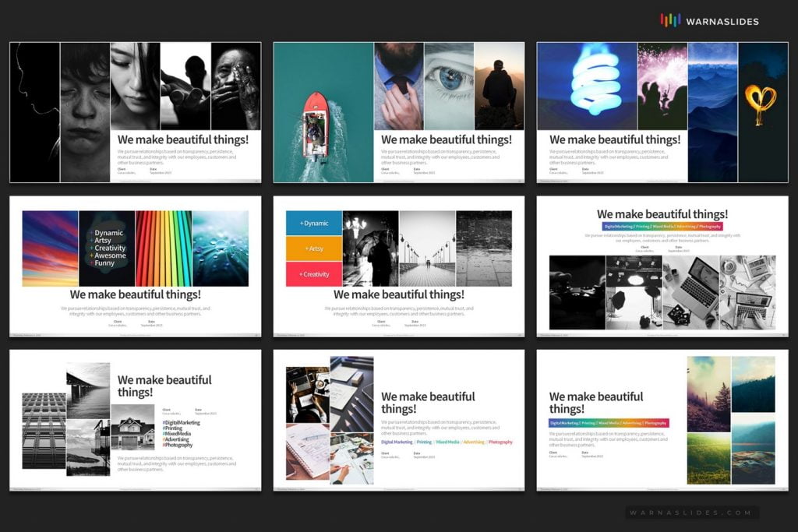Click the orange Advertising tag label
The width and height of the screenshot is (798, 532).
[x=475, y=442]
